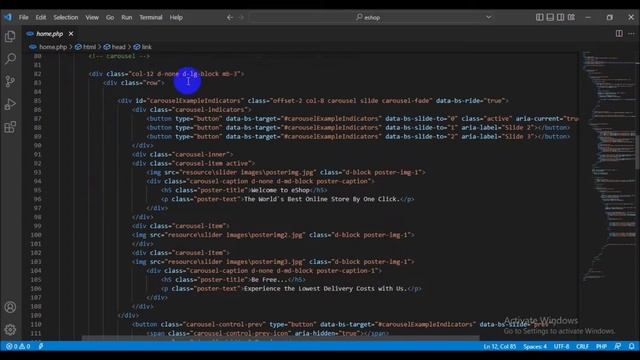640x360 pixels.
Task: Click the feedback icon in status bar
Action: click(x=618, y=346)
